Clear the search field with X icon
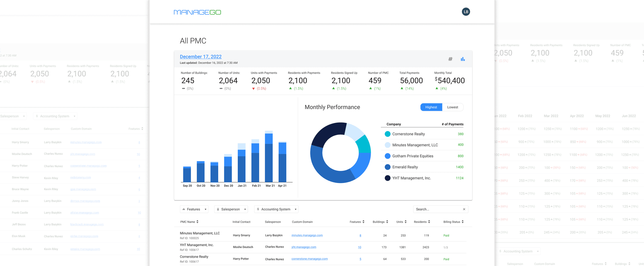 [464, 209]
